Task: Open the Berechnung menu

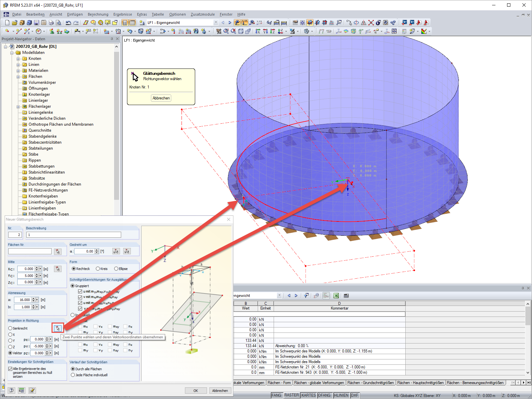Action: tap(98, 14)
